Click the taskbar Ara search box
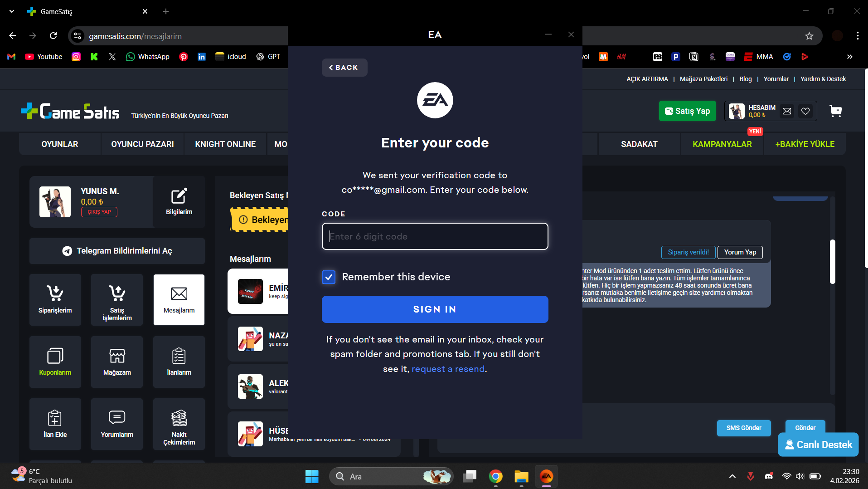868x489 pixels. click(391, 476)
